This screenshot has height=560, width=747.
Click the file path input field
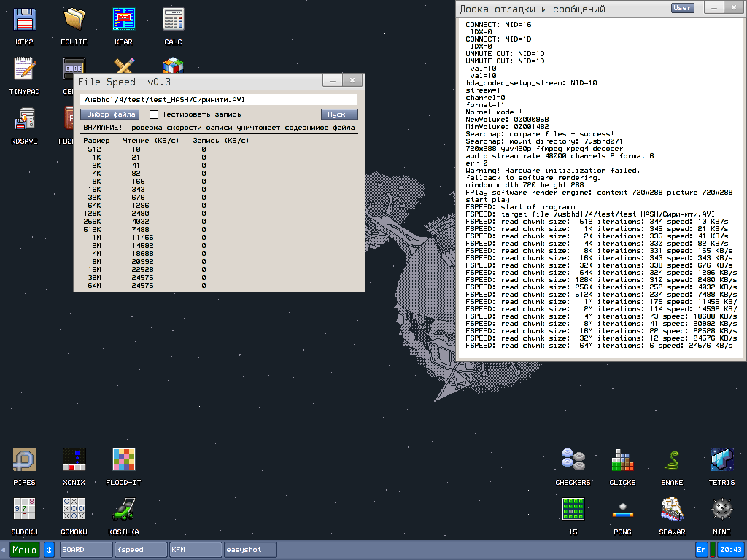tap(219, 99)
